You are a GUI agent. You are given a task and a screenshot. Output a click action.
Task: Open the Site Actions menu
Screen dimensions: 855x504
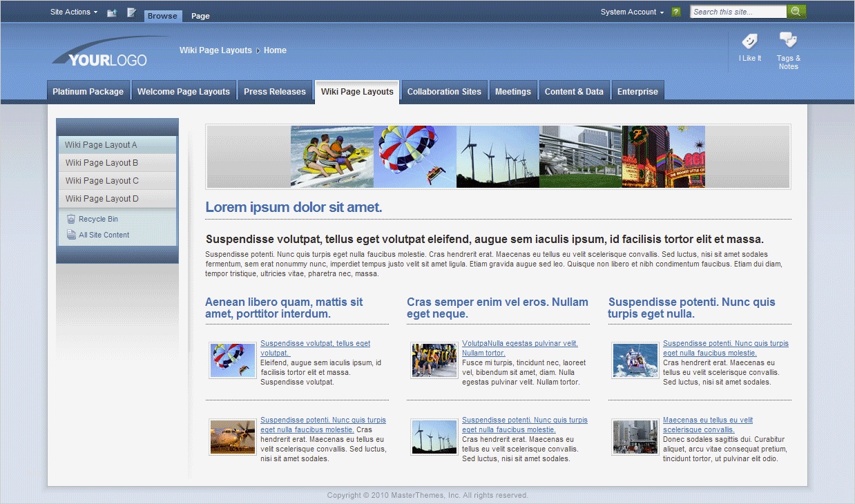[71, 12]
